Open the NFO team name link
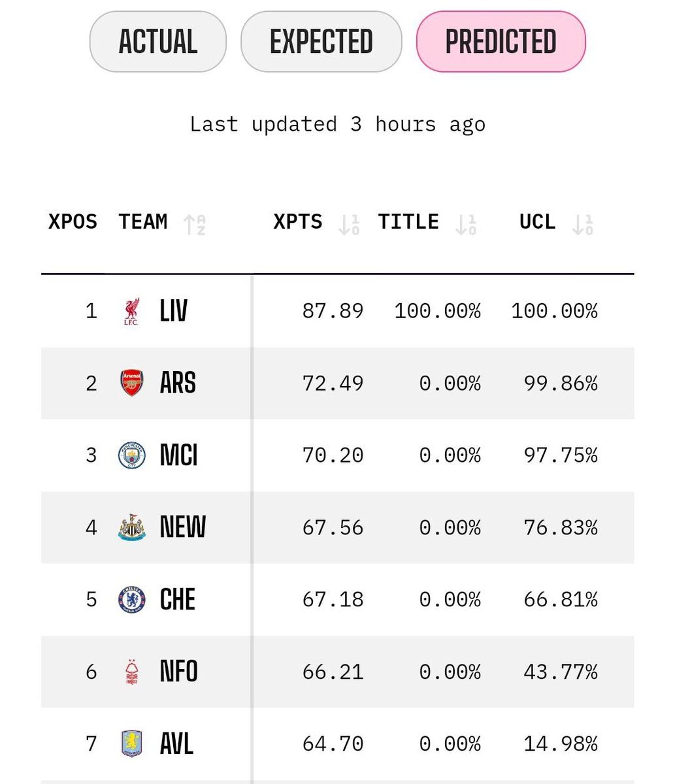673x784 pixels. click(178, 672)
